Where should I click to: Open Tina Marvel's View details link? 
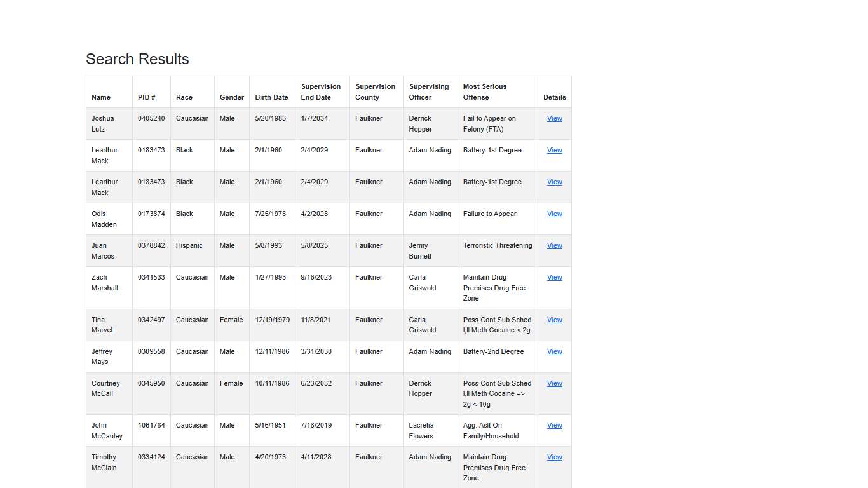554,320
